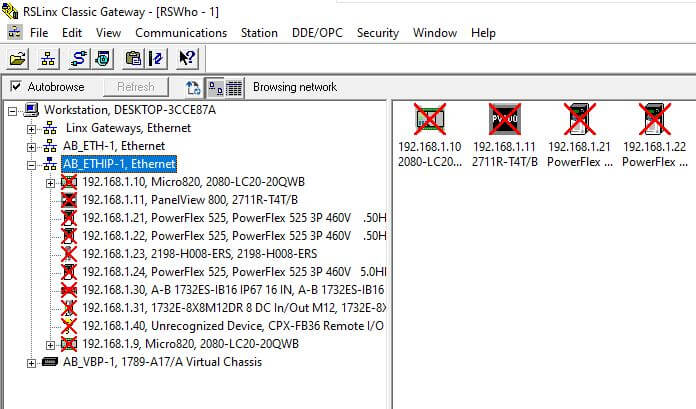The image size is (696, 409).
Task: Open the File menu
Action: click(x=39, y=33)
